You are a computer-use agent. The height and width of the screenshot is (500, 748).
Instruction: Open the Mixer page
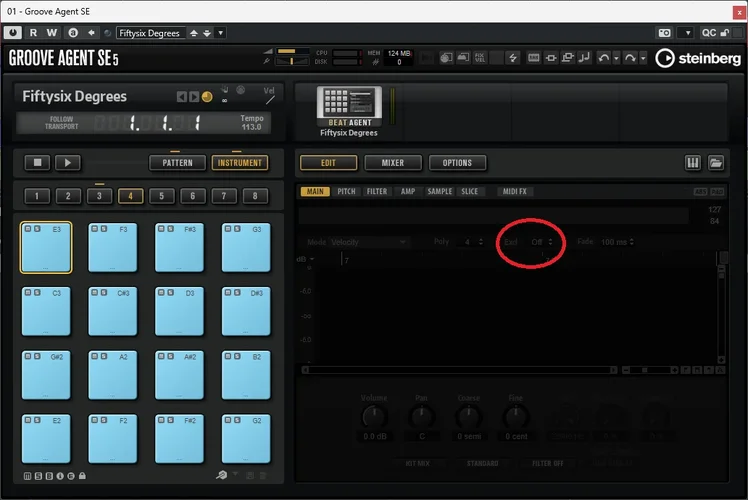click(x=393, y=163)
